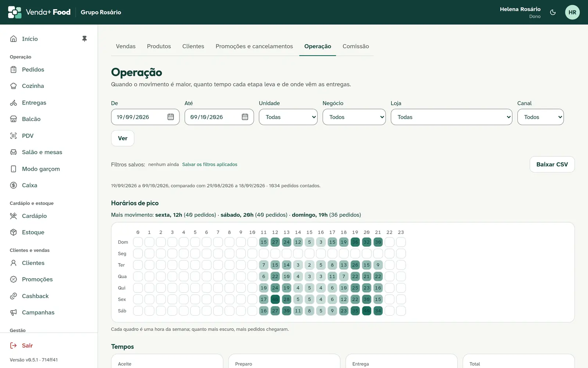This screenshot has height=368, width=588.
Task: Open calendar picker in De date field
Action: pos(171,117)
